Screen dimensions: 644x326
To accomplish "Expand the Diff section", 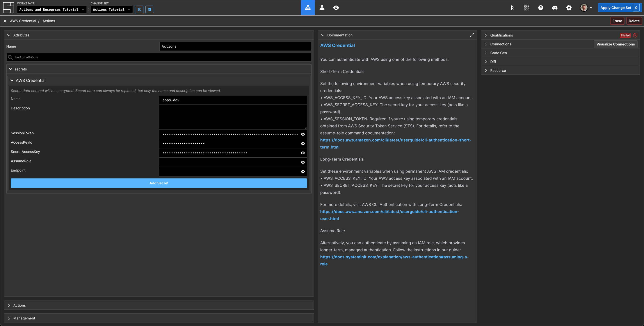I will [486, 62].
